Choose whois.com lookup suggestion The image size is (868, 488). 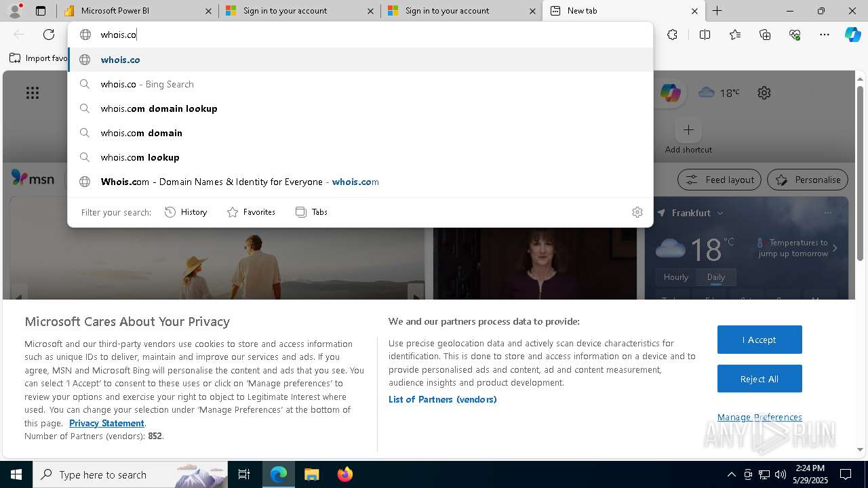(360, 157)
